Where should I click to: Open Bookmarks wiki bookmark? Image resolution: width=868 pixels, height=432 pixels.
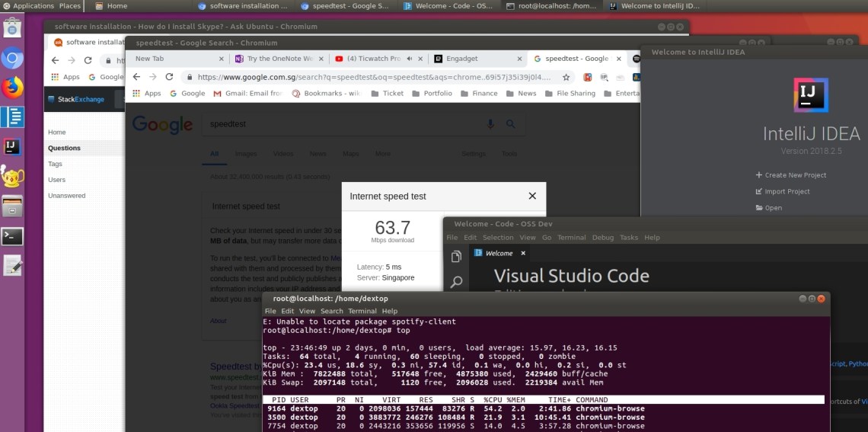click(327, 94)
